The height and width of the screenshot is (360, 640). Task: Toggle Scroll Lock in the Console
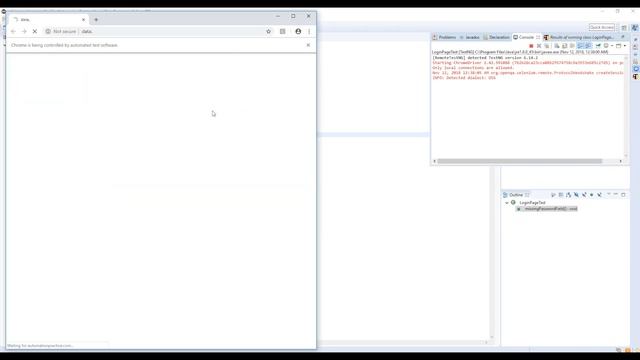(564, 46)
